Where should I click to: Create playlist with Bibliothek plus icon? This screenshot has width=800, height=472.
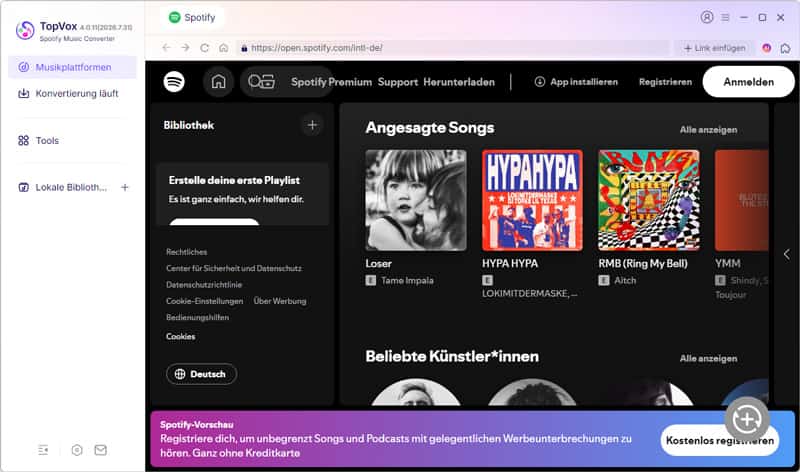click(x=312, y=125)
